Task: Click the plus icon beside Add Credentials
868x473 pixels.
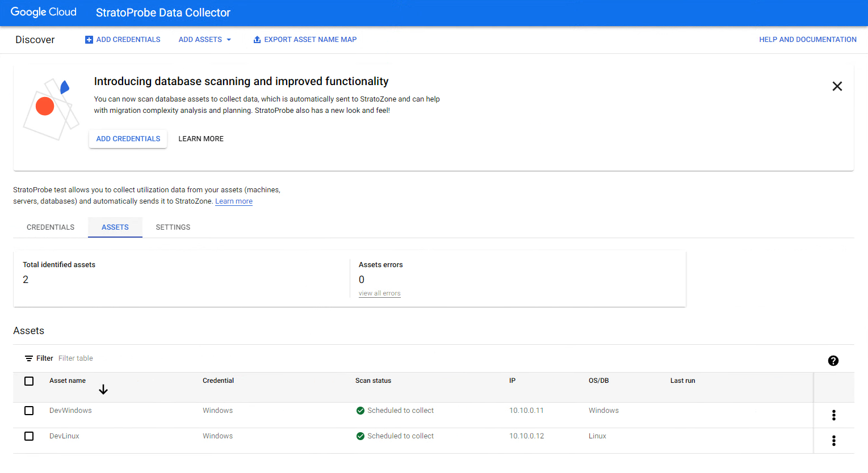Action: coord(89,40)
